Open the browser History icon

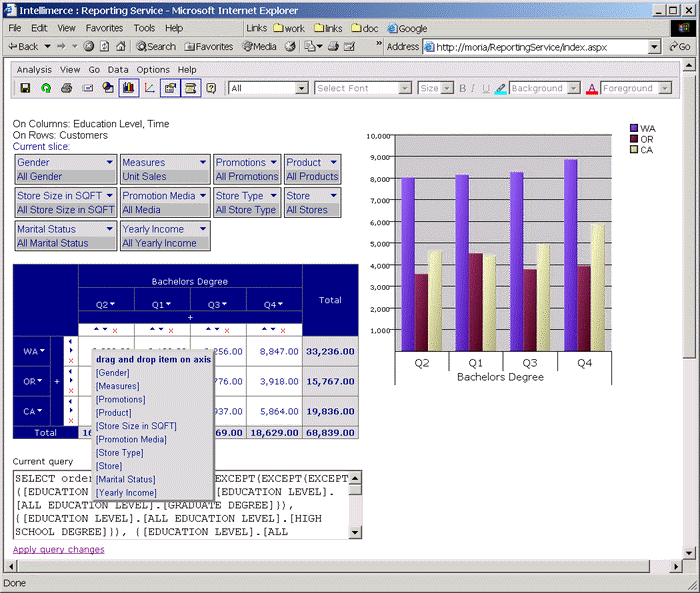pyautogui.click(x=290, y=46)
